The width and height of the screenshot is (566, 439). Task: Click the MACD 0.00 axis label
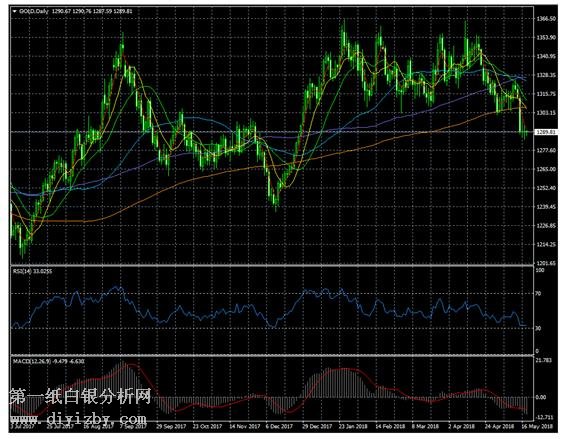[541, 397]
